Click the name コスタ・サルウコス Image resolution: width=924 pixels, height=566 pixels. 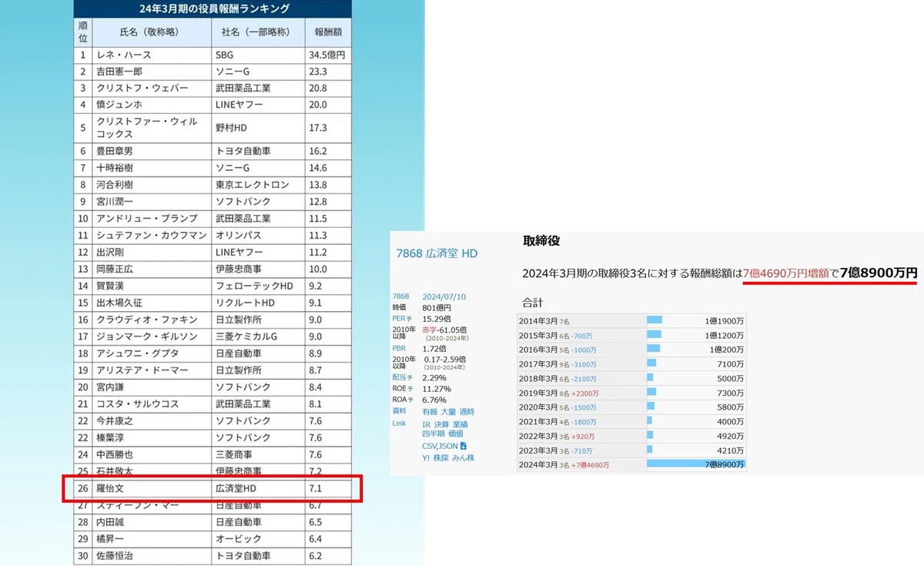[x=137, y=404]
